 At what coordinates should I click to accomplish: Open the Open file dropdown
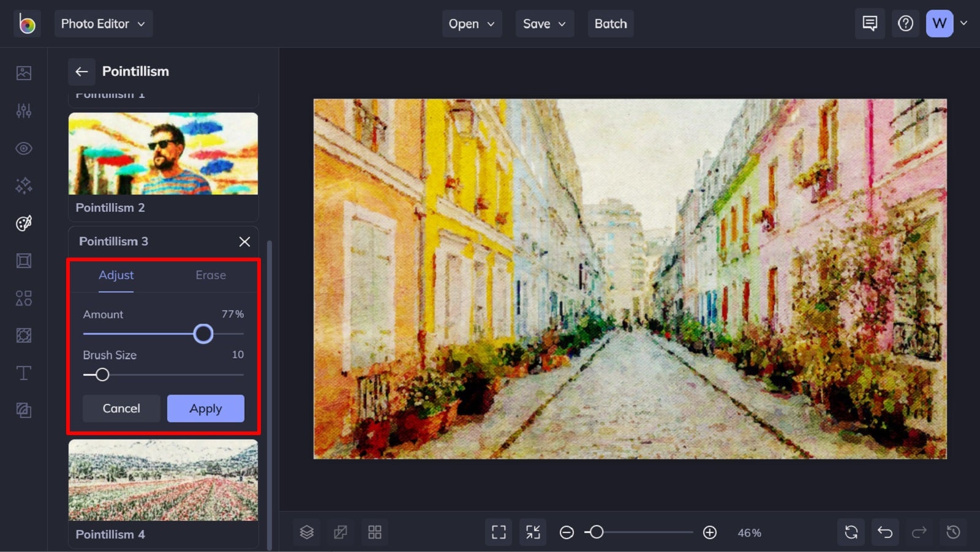point(471,23)
